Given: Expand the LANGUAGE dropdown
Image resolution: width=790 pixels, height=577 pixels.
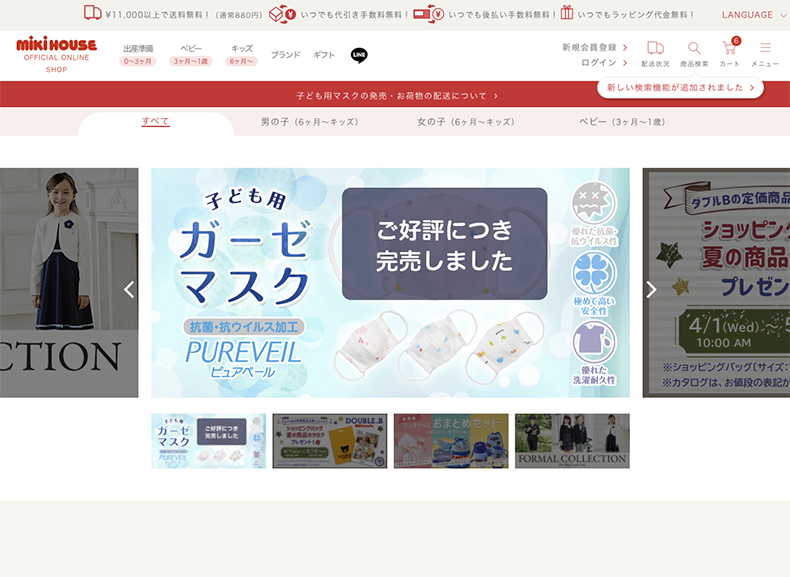Looking at the screenshot, I should click(x=754, y=15).
